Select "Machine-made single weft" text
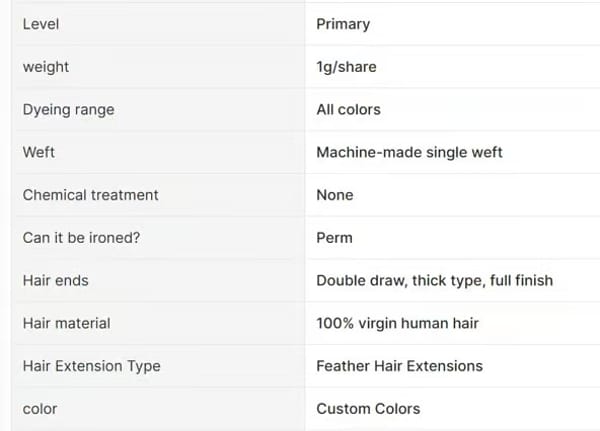This screenshot has width=600, height=431. tap(409, 153)
